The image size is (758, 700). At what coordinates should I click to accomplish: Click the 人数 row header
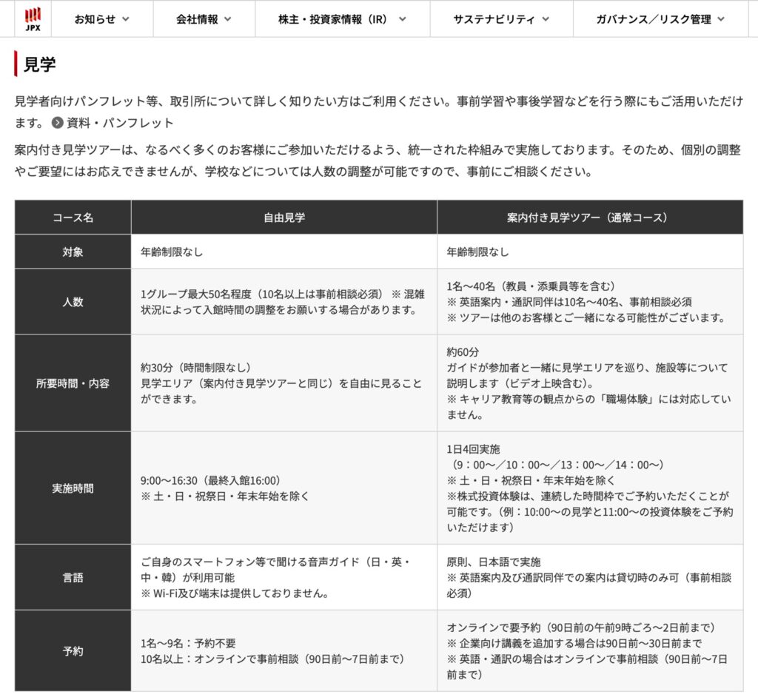(73, 302)
